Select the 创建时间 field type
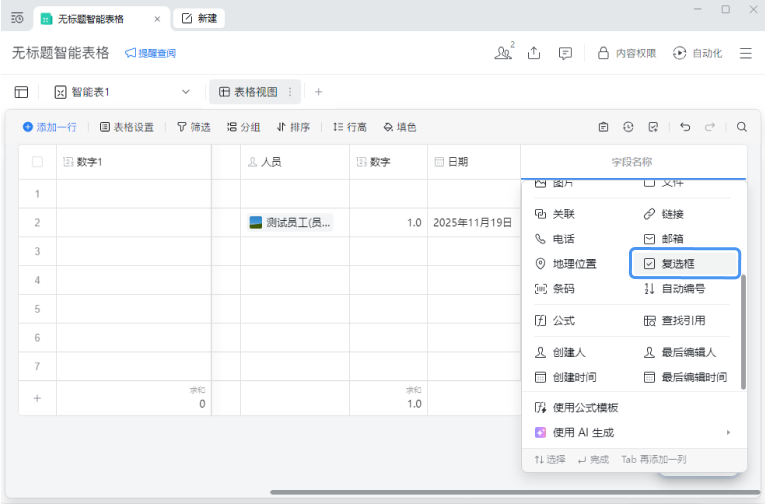Screen dimensions: 765x504 pyautogui.click(x=566, y=377)
